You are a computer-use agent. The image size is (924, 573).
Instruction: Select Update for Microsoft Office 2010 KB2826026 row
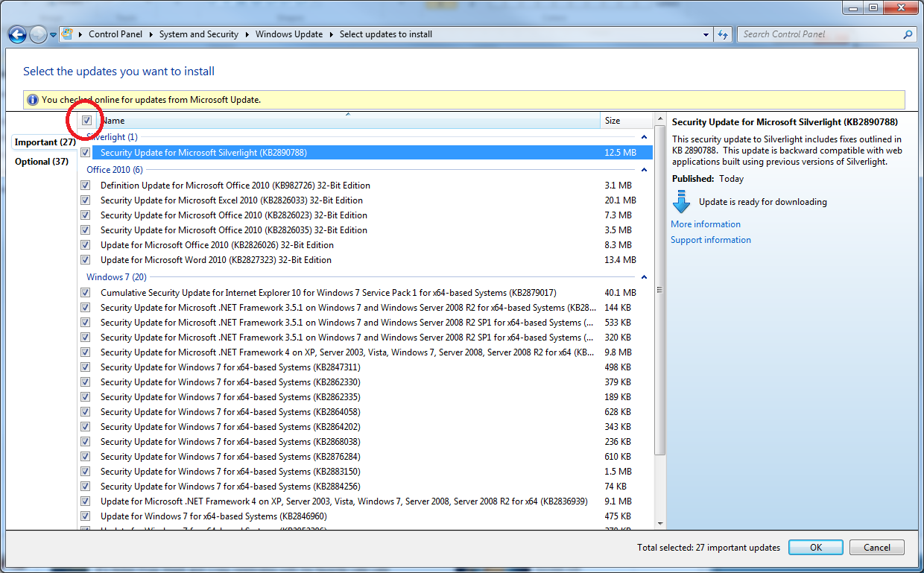click(x=366, y=245)
